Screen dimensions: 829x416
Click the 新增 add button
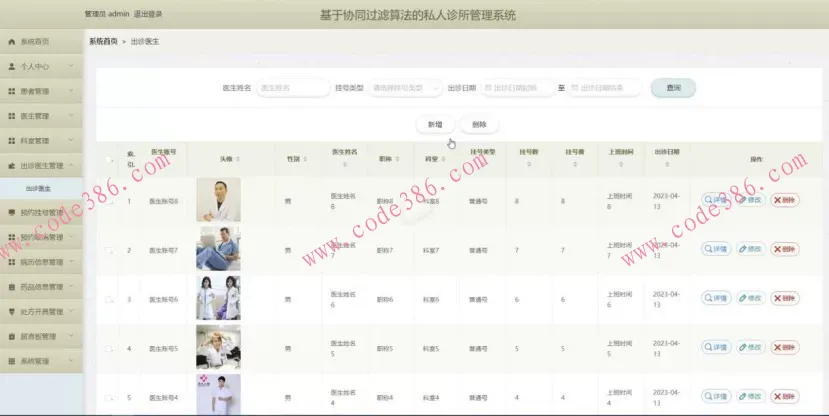click(x=435, y=125)
